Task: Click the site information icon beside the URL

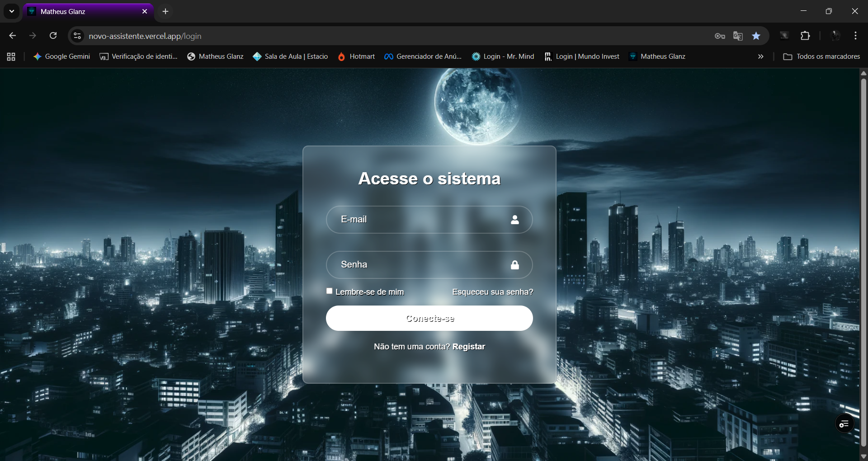Action: tap(77, 36)
